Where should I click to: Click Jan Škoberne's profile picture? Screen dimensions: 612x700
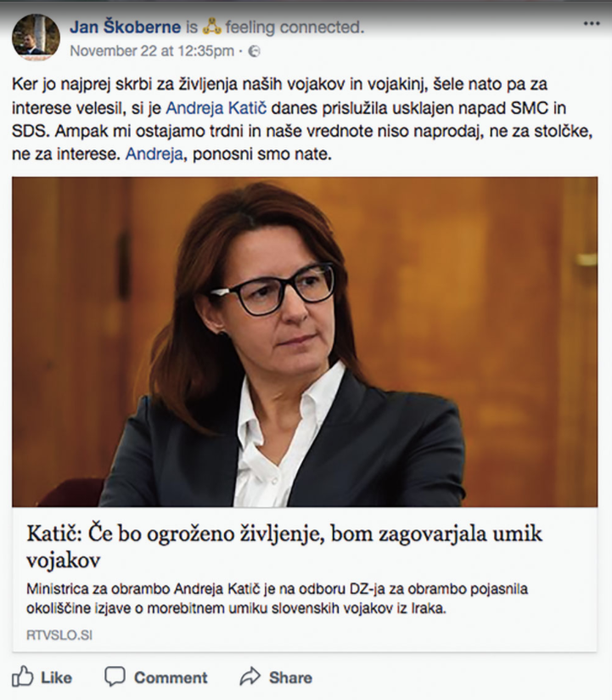(36, 37)
